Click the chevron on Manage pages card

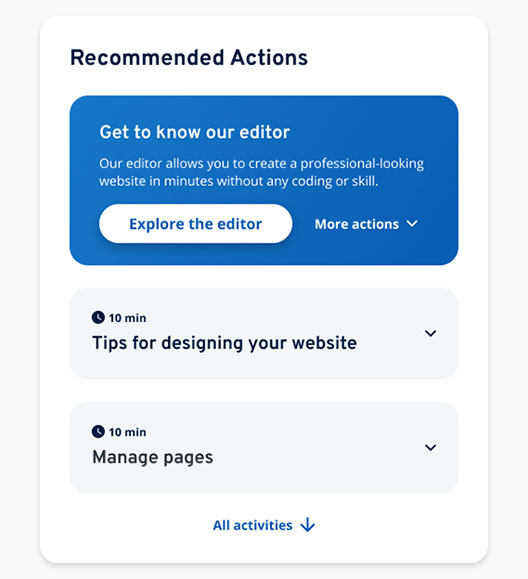point(431,448)
